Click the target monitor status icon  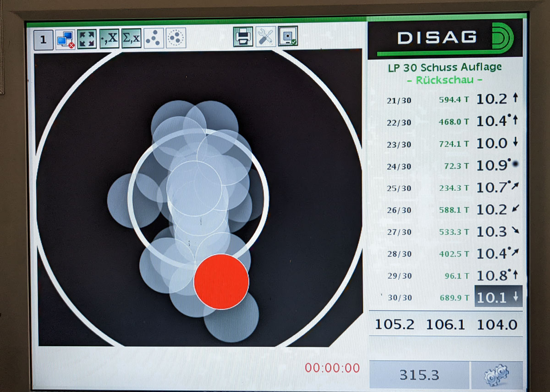click(x=288, y=36)
